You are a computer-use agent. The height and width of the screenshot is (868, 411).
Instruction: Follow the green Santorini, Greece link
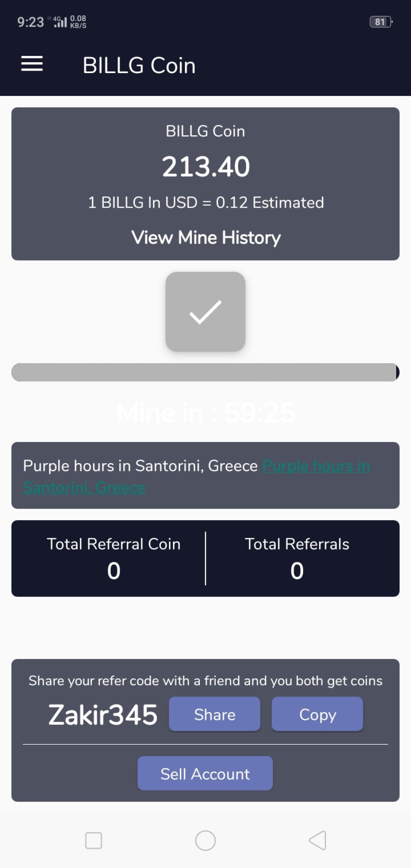(x=197, y=477)
